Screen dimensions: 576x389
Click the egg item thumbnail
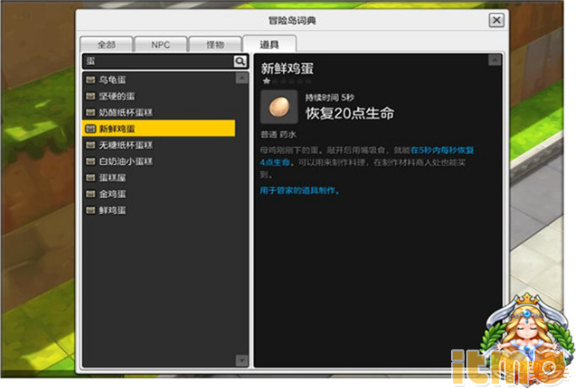(x=279, y=107)
